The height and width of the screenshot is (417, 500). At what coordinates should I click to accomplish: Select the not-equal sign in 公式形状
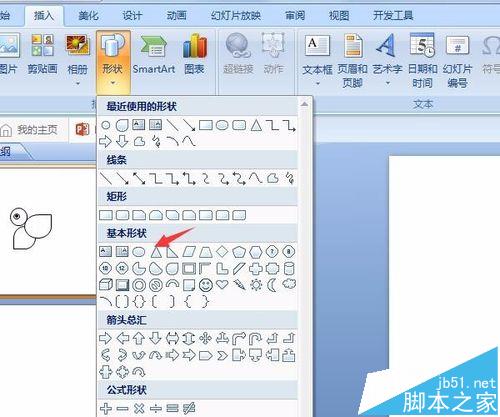click(189, 408)
